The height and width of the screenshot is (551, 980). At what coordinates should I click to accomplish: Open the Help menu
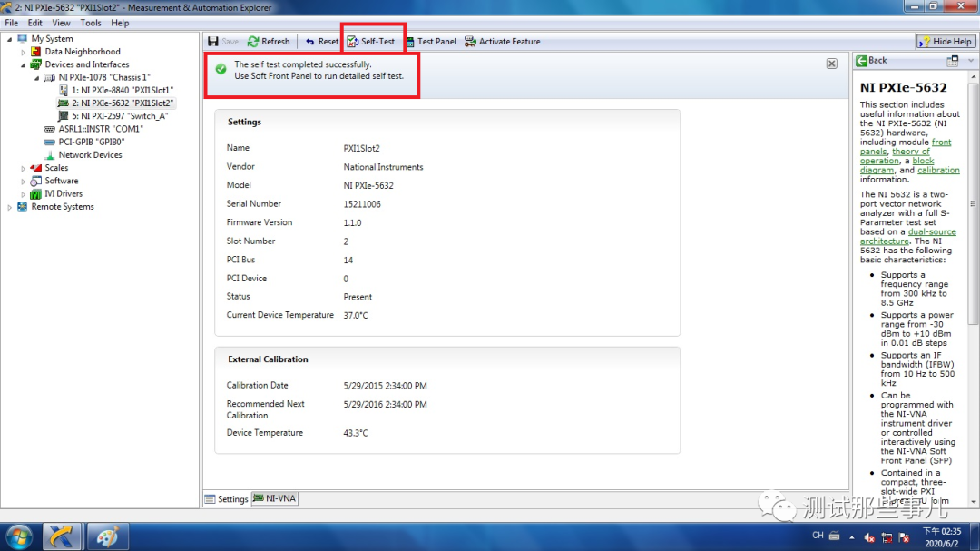tap(120, 23)
